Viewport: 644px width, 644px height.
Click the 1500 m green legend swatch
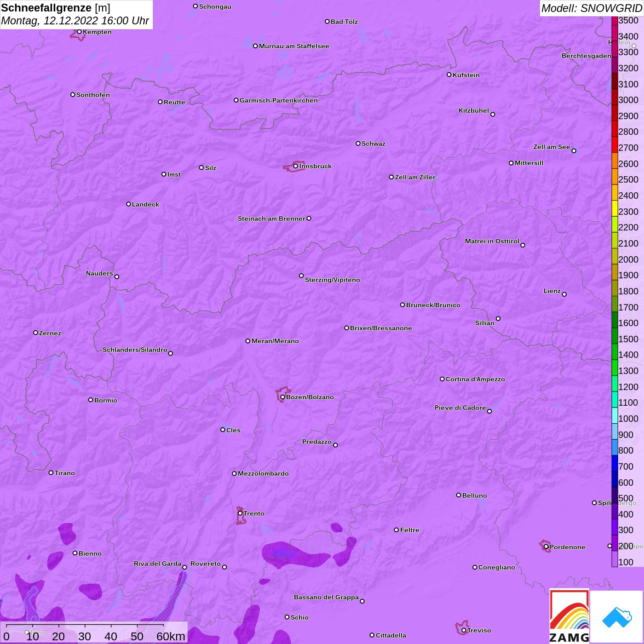tap(615, 336)
